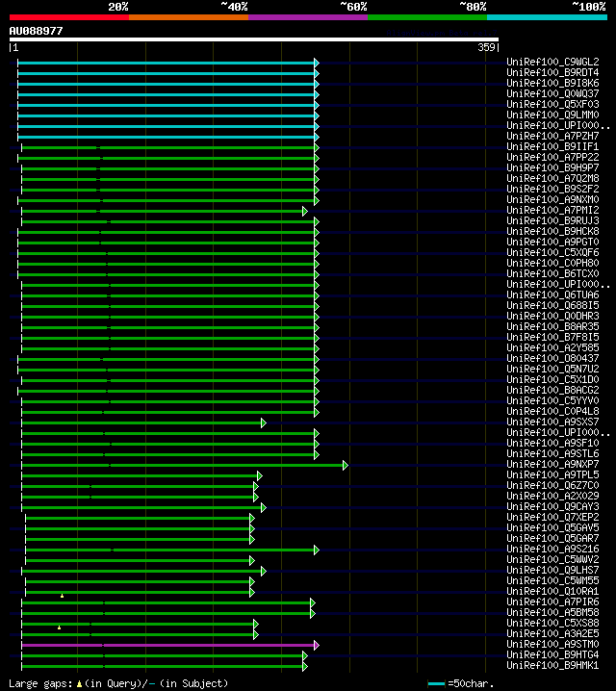The width and height of the screenshot is (616, 691).
Task: Select hit UniRef100_A9STM0
Action: [x=552, y=644]
